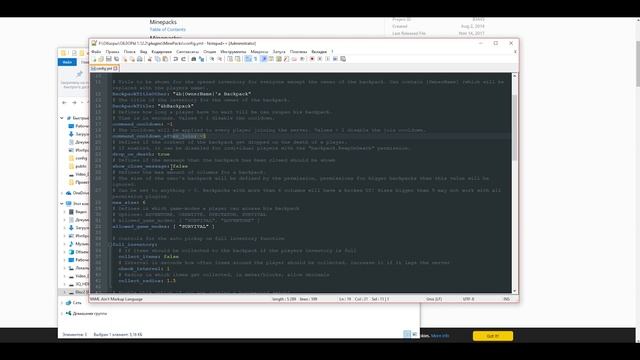The height and width of the screenshot is (360, 640).
Task: Toggle the indent guide toolbar button
Action: point(264,59)
